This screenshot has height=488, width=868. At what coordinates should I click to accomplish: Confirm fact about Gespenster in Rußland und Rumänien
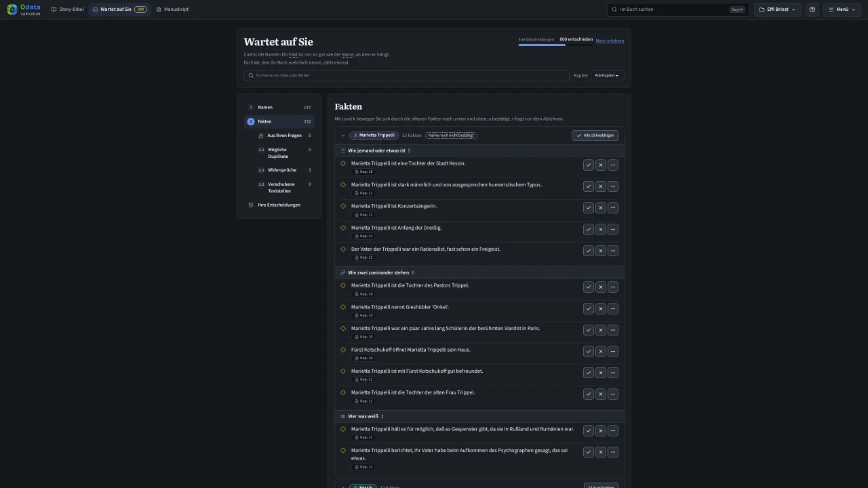[588, 430]
